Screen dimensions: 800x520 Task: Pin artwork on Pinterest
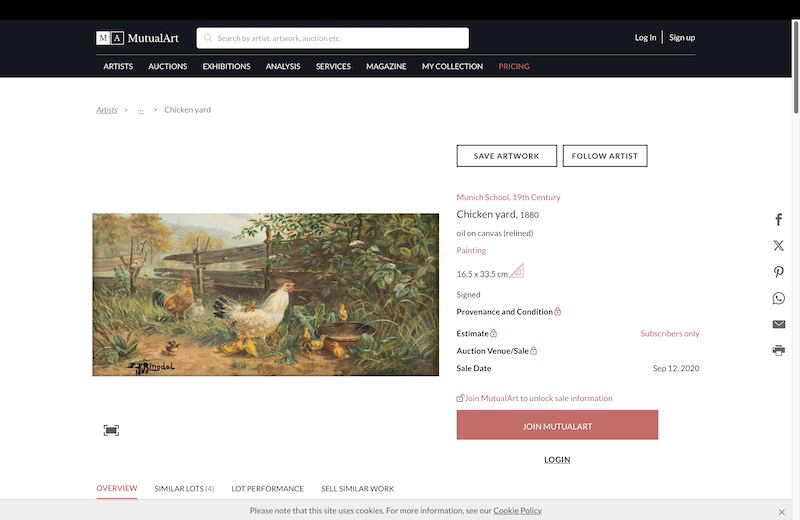(779, 271)
